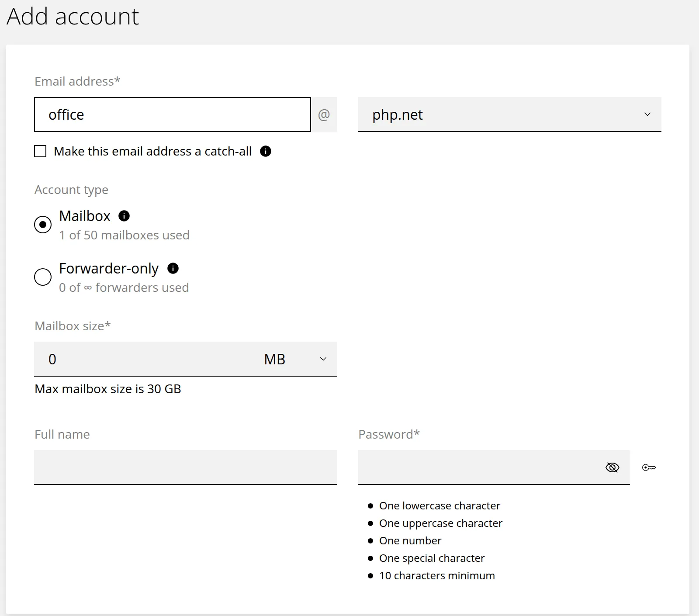Check the catch-all email address checkbox
Viewport: 699px width, 616px height.
(40, 151)
